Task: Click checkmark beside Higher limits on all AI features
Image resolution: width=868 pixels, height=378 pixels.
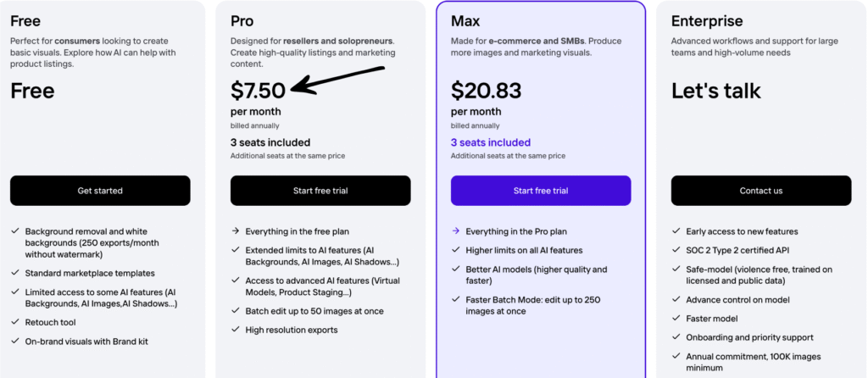Action: tap(455, 251)
